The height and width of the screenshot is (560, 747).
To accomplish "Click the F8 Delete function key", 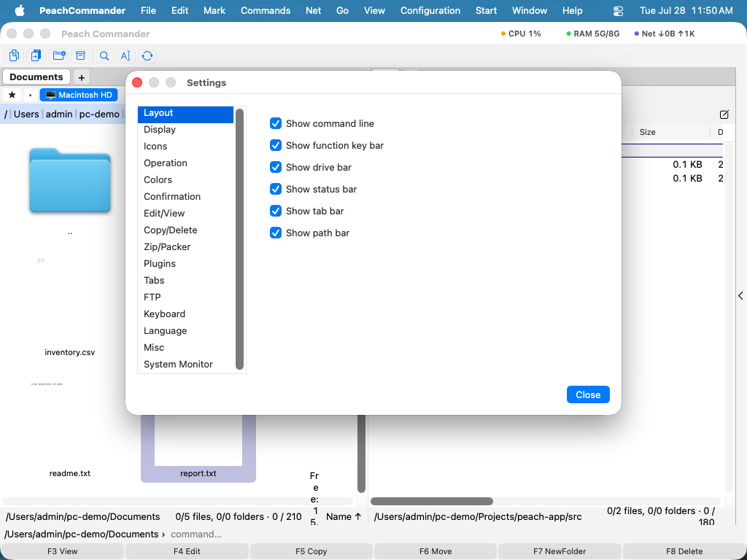I will point(684,551).
